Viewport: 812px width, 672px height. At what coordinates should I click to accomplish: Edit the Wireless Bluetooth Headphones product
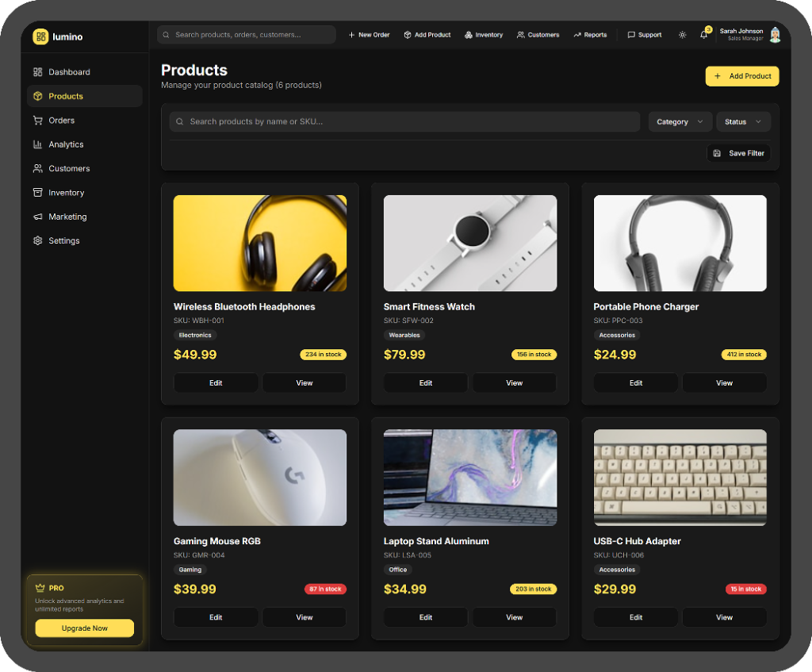point(216,382)
